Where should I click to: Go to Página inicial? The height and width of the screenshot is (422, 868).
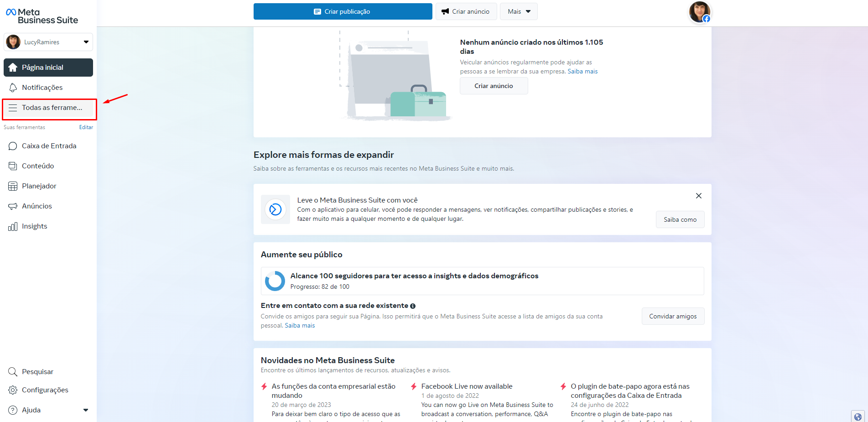coord(48,68)
